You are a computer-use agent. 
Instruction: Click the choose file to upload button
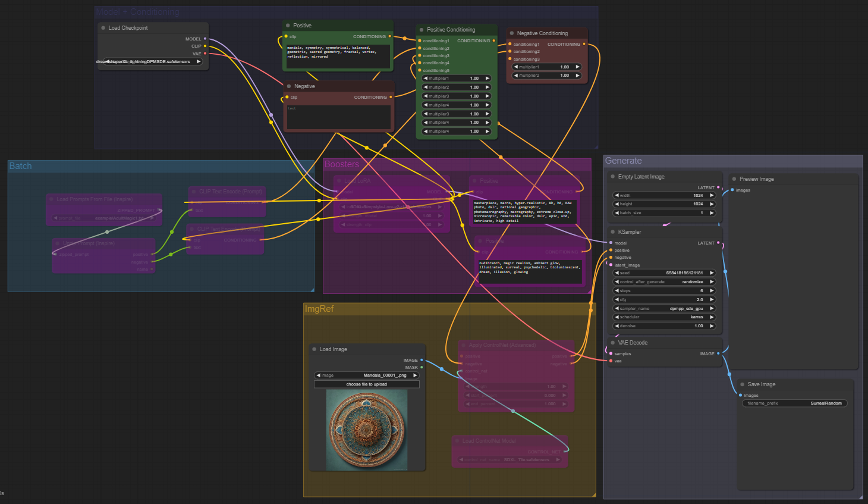pyautogui.click(x=366, y=384)
